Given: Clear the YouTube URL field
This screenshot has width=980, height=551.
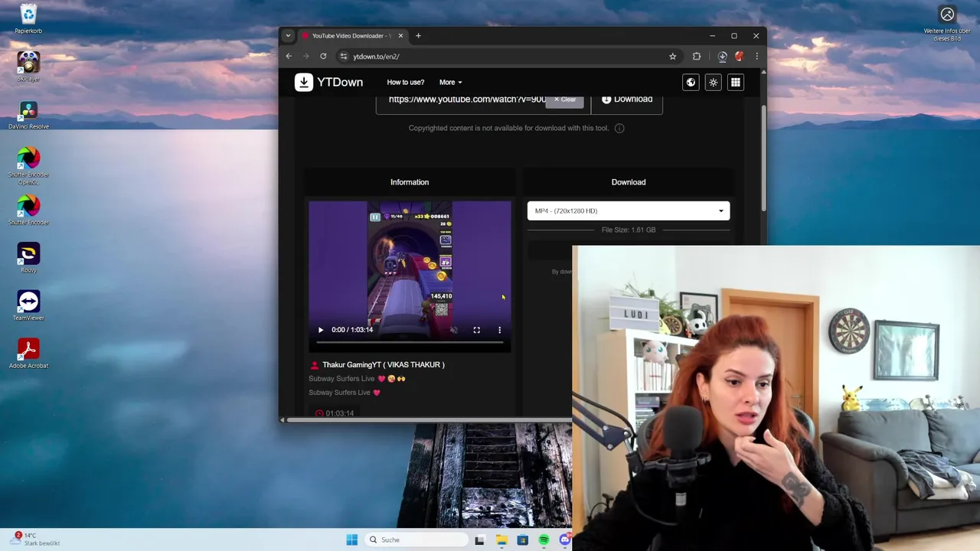Looking at the screenshot, I should (x=565, y=99).
